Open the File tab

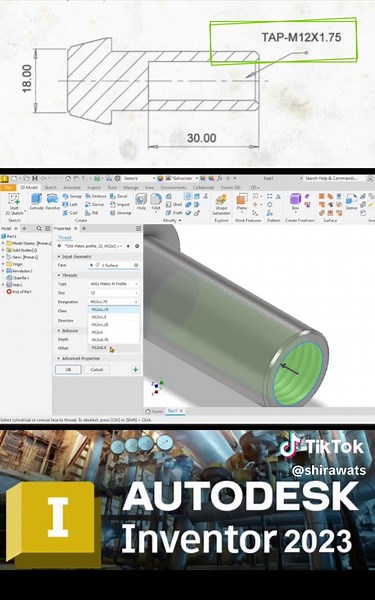(8, 188)
